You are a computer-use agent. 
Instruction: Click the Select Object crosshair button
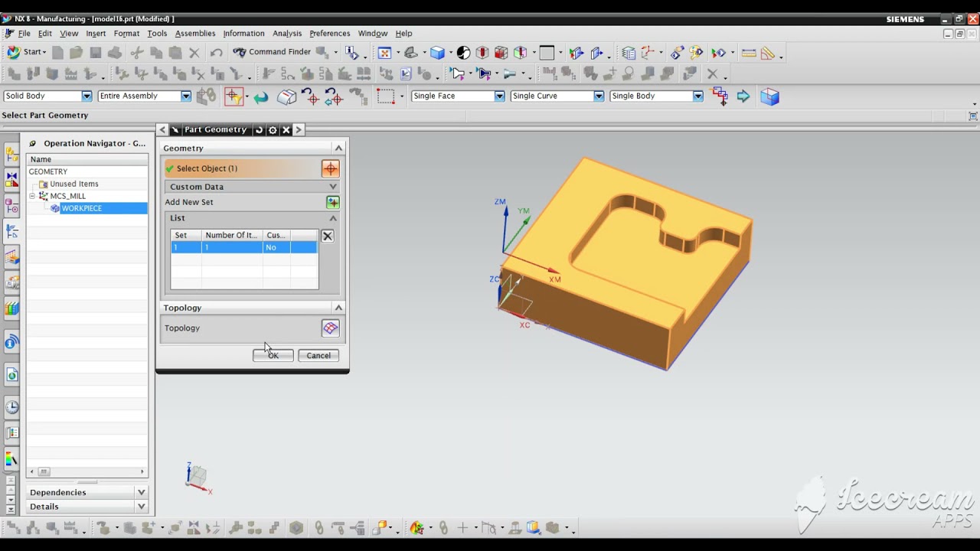tap(330, 168)
